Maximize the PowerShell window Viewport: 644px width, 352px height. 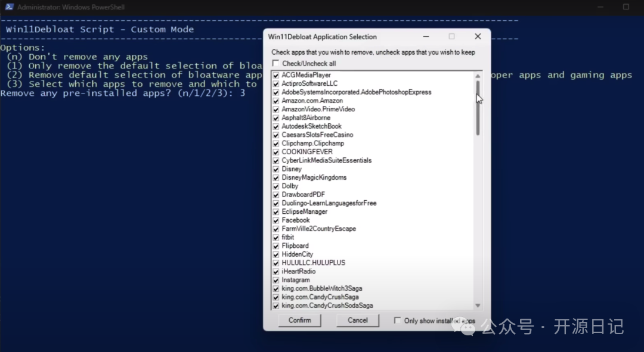pos(626,7)
